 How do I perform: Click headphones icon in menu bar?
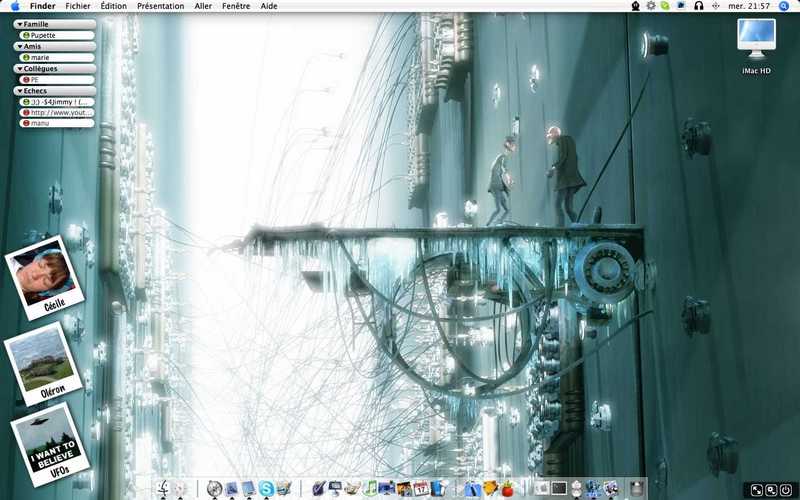699,6
